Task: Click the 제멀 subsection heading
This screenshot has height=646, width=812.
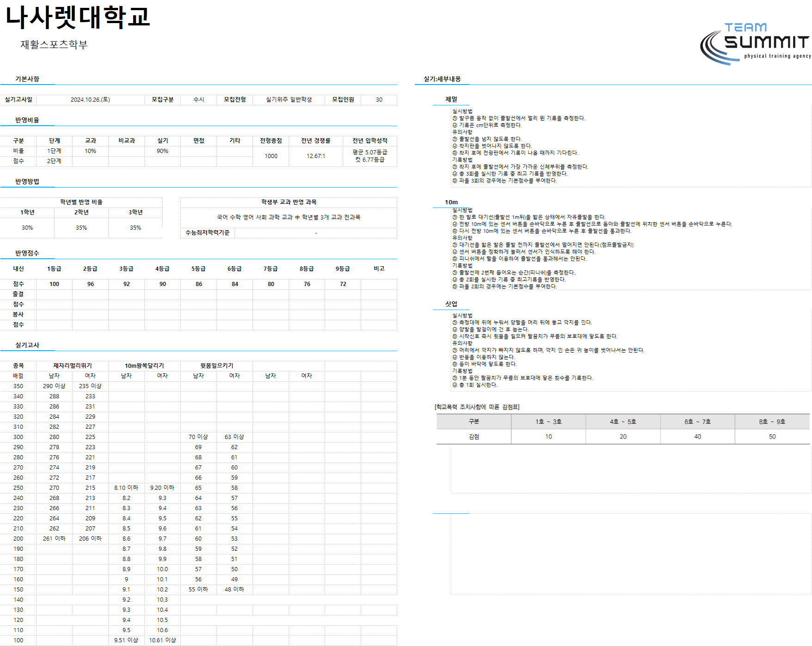Action: 451,99
